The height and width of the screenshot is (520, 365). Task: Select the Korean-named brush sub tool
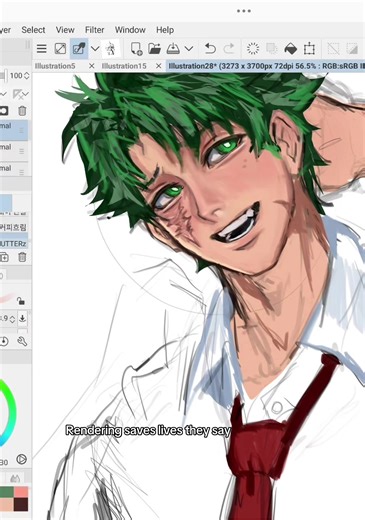14,227
